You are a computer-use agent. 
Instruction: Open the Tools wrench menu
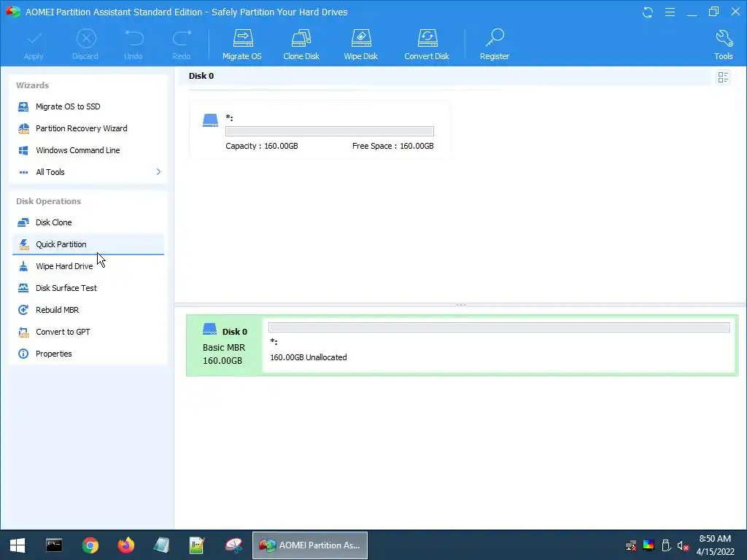(x=723, y=44)
